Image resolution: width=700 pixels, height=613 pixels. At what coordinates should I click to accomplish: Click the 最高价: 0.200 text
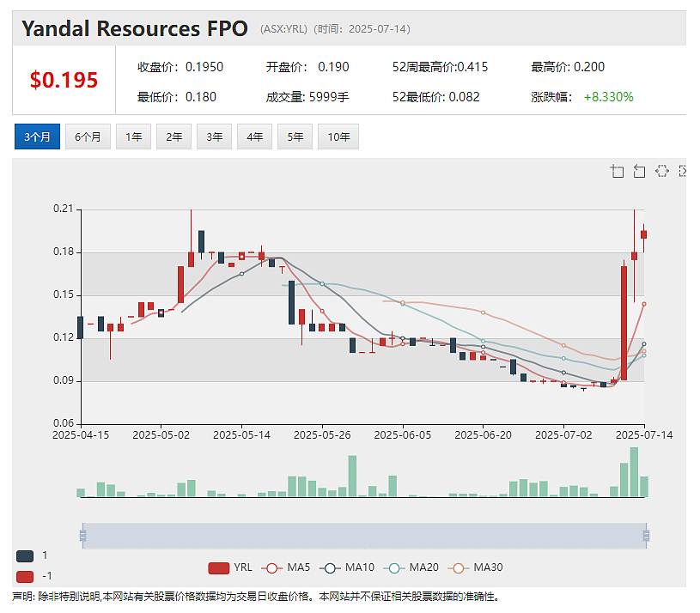pyautogui.click(x=568, y=67)
